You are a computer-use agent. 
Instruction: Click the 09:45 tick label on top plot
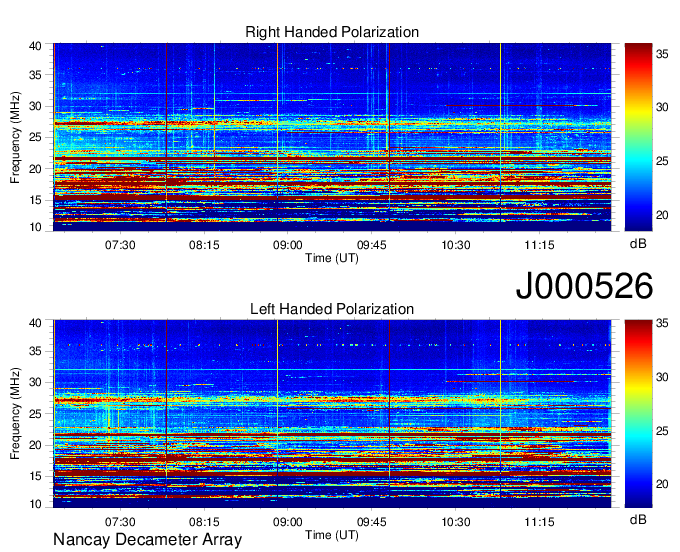point(372,245)
